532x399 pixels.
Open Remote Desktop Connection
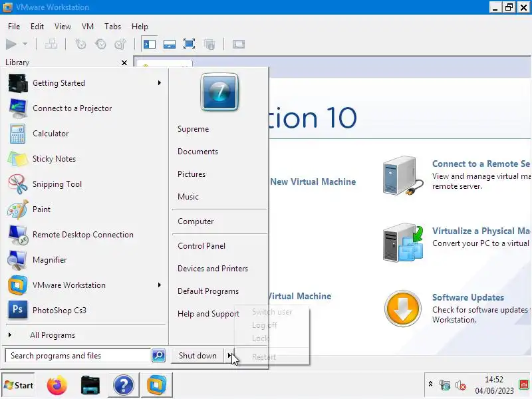click(x=85, y=235)
